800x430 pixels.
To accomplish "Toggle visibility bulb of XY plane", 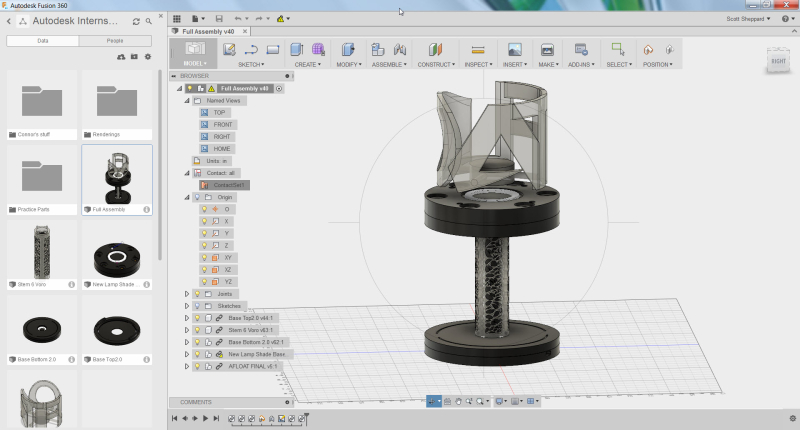I will point(205,257).
